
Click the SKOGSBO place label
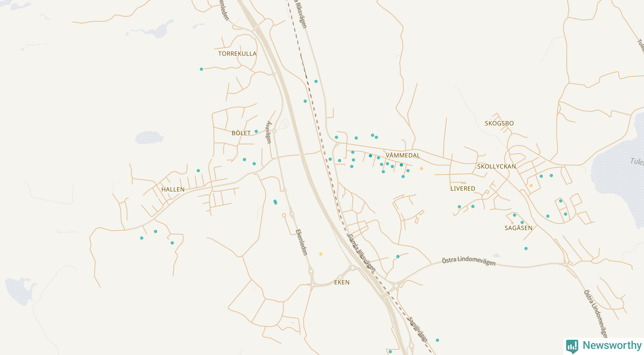pyautogui.click(x=499, y=123)
